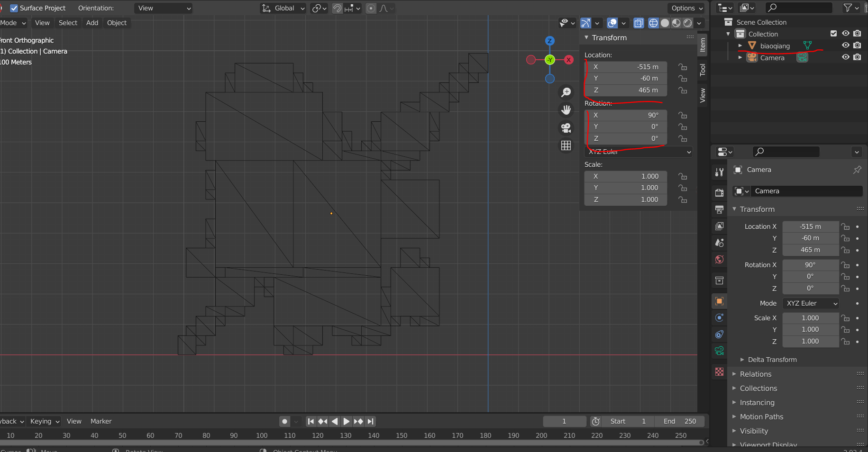Open the Add menu in viewport header
This screenshot has width=868, height=452.
pyautogui.click(x=92, y=23)
